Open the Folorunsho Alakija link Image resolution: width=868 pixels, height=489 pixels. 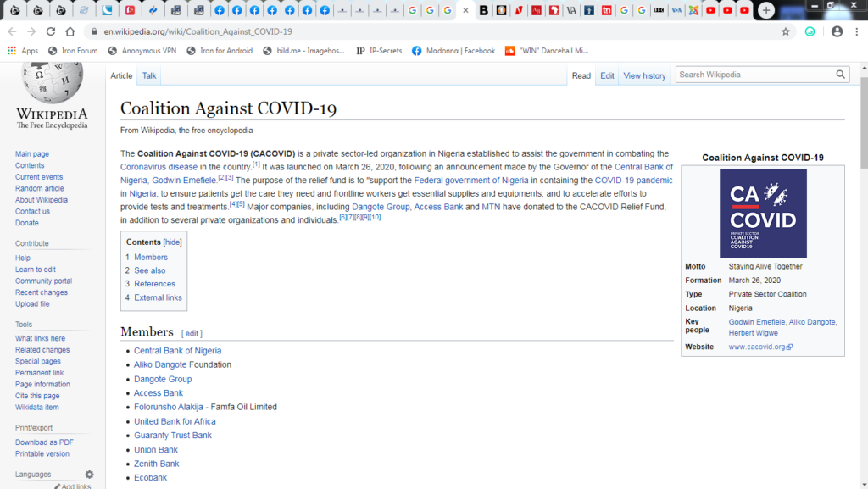pyautogui.click(x=169, y=407)
